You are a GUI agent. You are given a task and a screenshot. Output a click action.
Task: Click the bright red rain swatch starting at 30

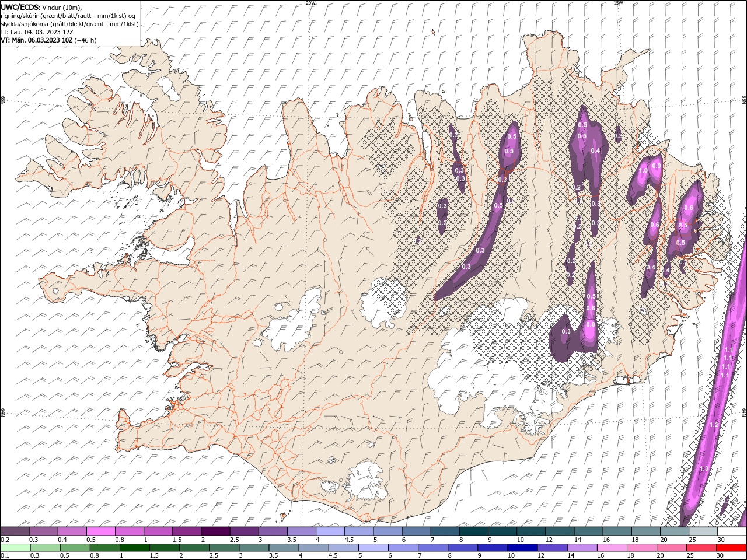click(x=731, y=548)
